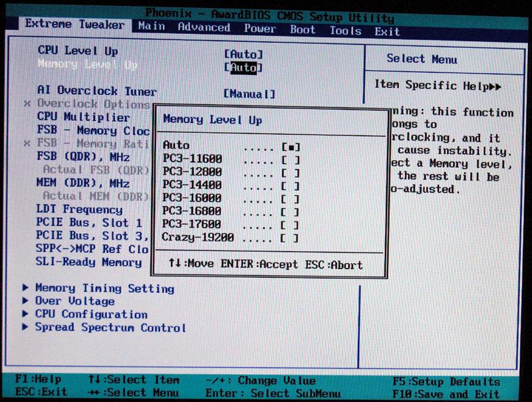This screenshot has width=532, height=402.
Task: Expand the Spread Spectrum Control arrow
Action: [25, 327]
